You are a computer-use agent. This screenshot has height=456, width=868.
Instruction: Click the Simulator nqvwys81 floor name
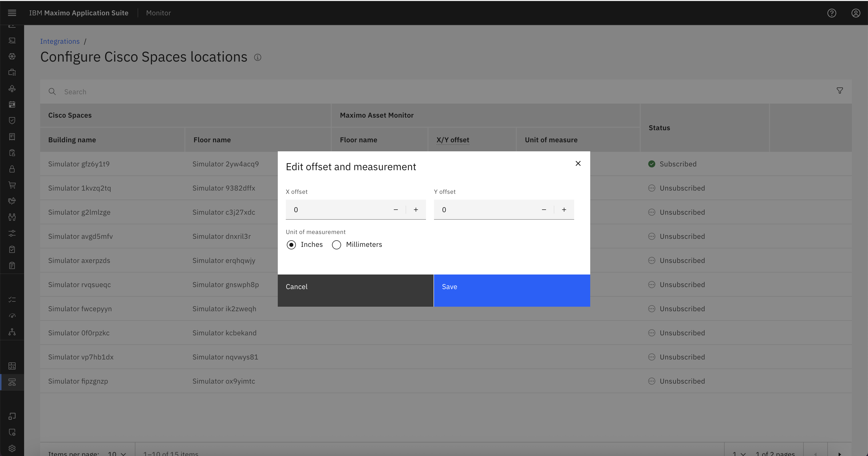[x=225, y=357]
